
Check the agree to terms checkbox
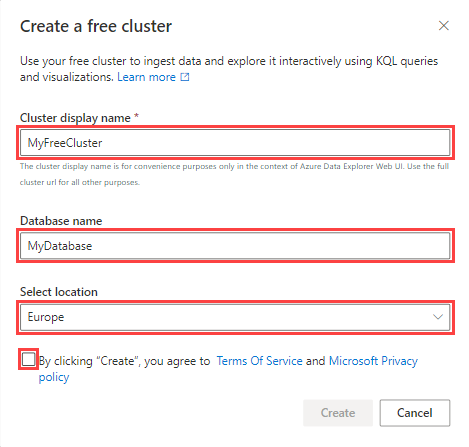point(28,359)
